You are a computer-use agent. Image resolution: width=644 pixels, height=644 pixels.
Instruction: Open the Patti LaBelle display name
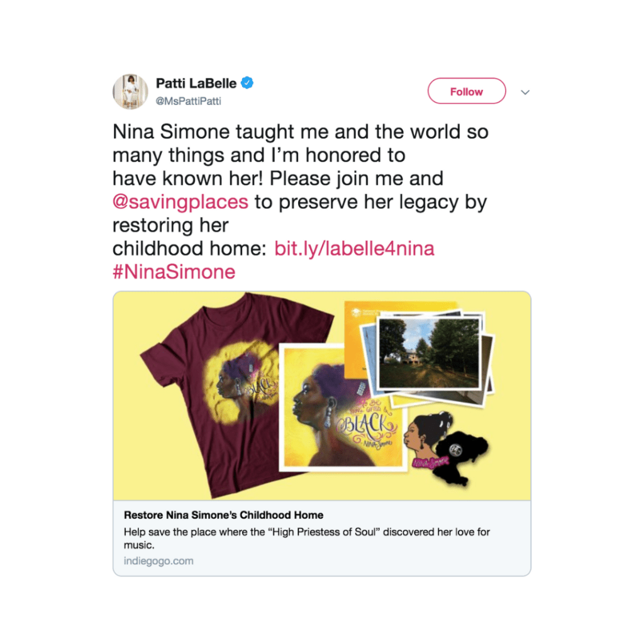(196, 84)
